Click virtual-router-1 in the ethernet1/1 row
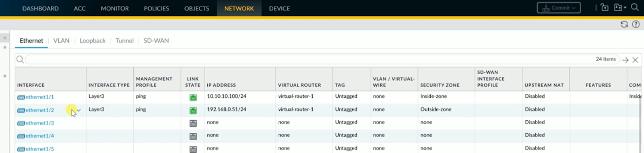Screen dimensions: 644x153 click(x=296, y=96)
